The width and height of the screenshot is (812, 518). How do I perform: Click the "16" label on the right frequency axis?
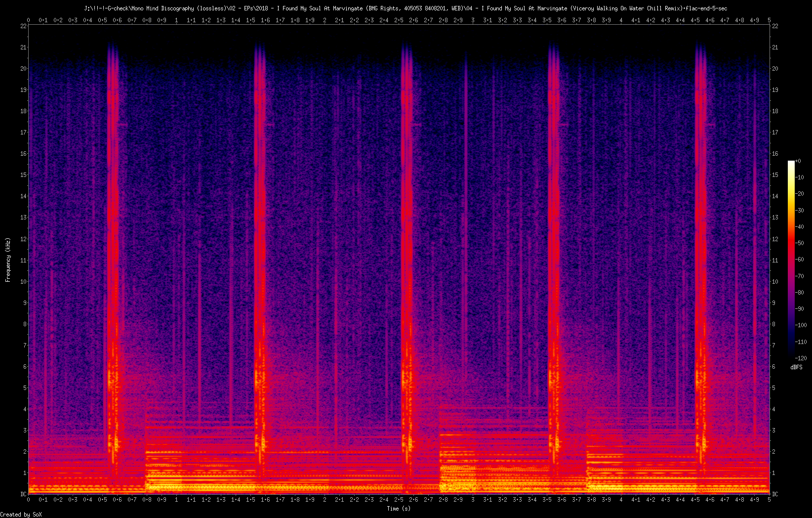(775, 154)
